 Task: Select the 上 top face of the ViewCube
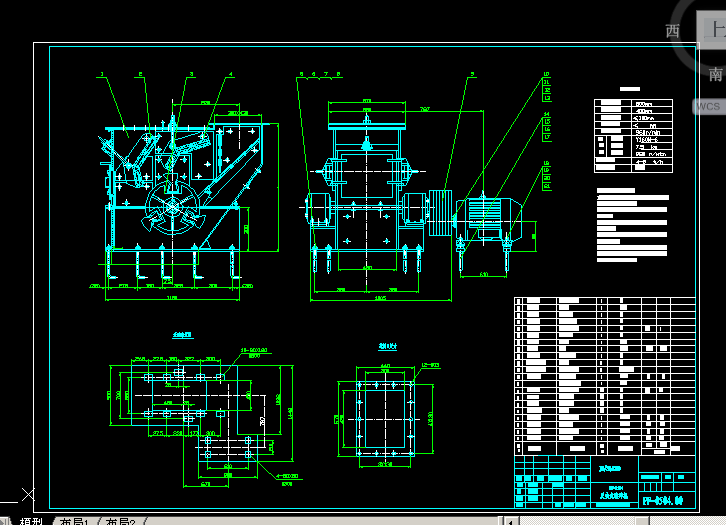click(713, 30)
